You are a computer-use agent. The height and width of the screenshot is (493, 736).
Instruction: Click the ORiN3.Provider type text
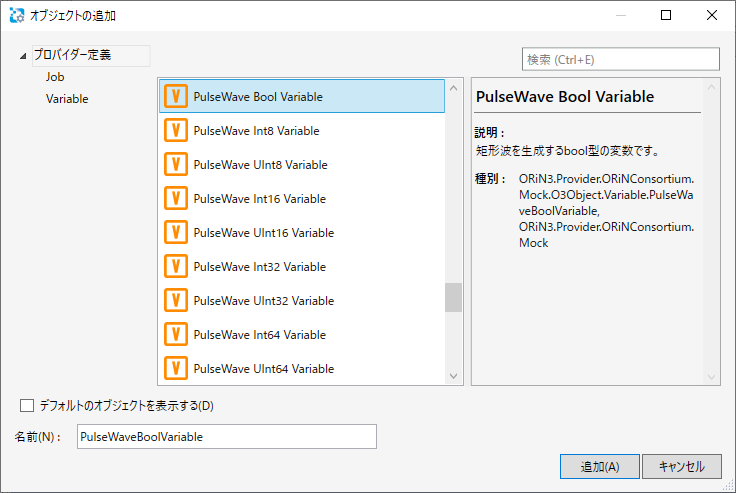(x=606, y=211)
